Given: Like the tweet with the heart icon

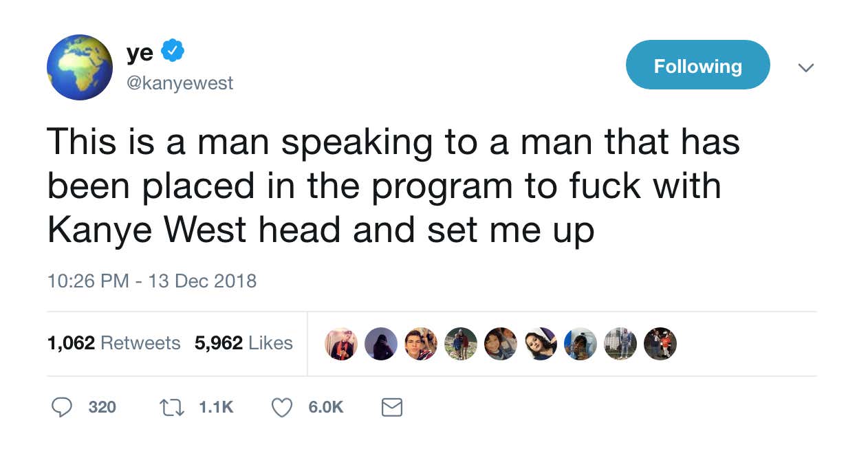Looking at the screenshot, I should pos(282,408).
